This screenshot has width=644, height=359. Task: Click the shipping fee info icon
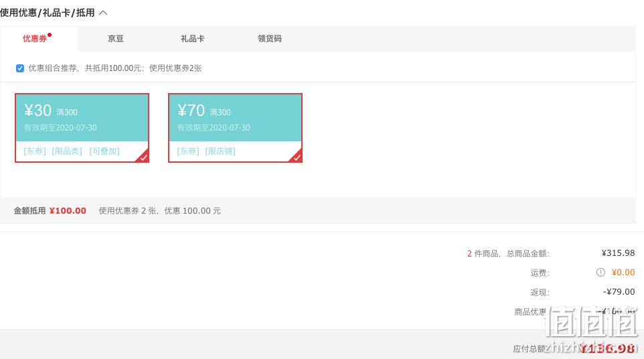click(600, 273)
